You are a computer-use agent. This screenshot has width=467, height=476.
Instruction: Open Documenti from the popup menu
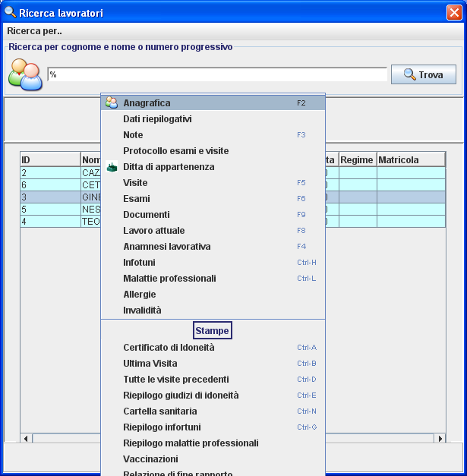coord(146,215)
